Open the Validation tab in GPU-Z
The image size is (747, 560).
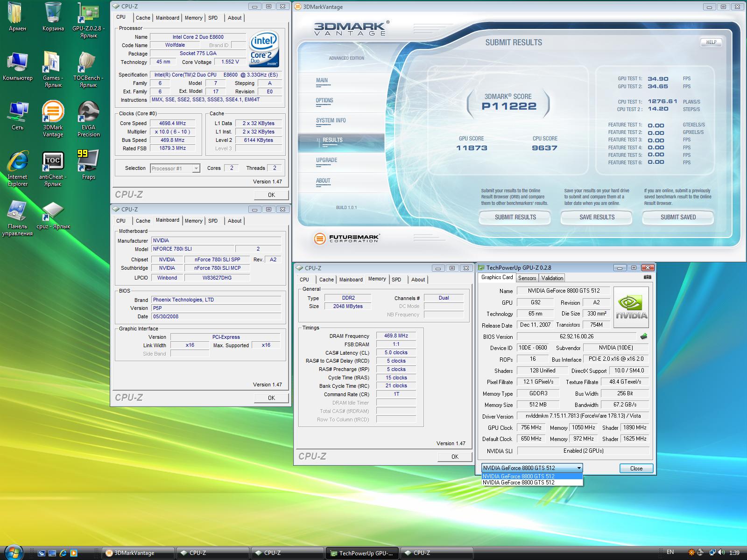[552, 278]
